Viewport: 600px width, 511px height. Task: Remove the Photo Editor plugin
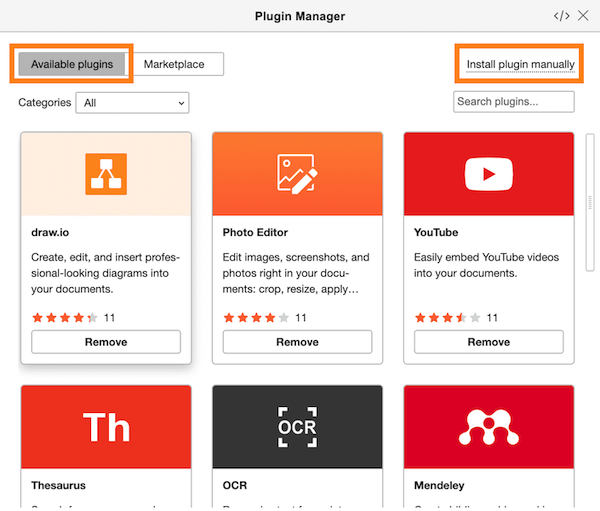coord(297,342)
